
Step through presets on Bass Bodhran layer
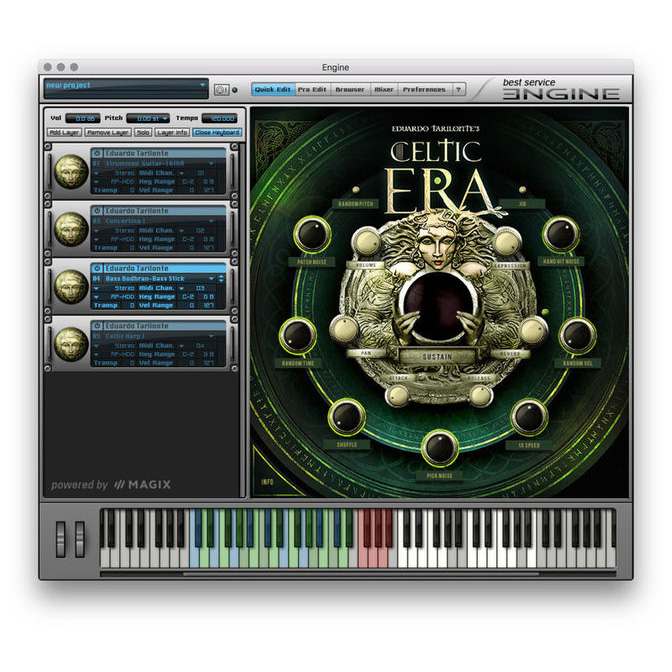[221, 279]
